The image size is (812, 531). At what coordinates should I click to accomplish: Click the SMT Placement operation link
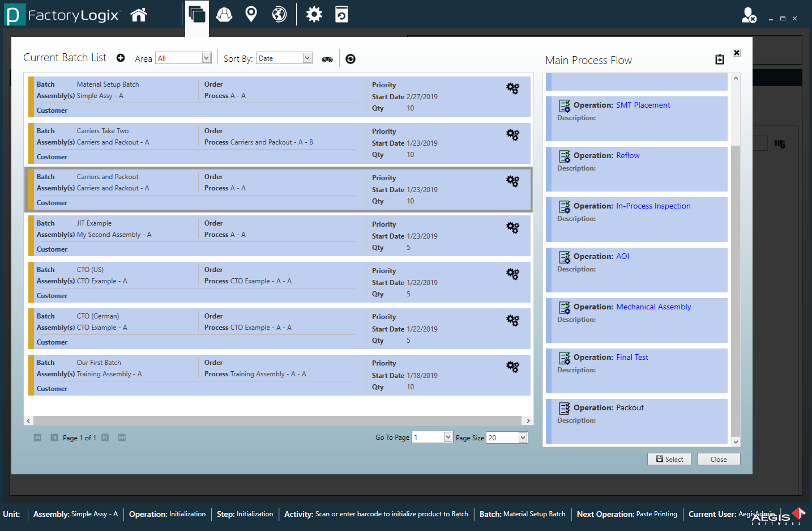click(x=643, y=104)
